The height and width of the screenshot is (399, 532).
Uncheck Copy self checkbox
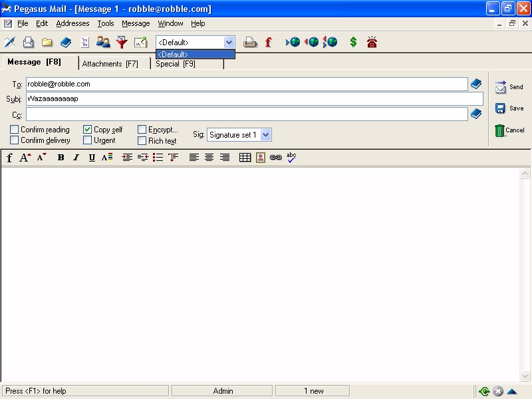pyautogui.click(x=88, y=129)
